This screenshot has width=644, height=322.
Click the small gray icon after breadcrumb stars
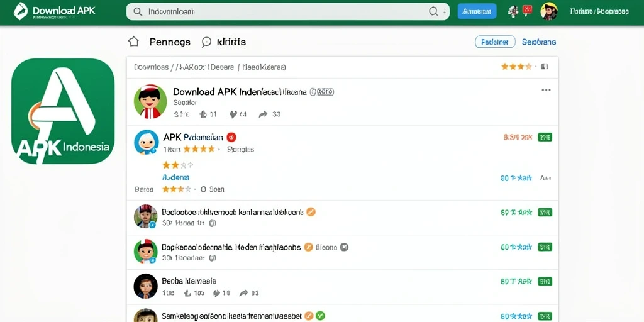[544, 67]
